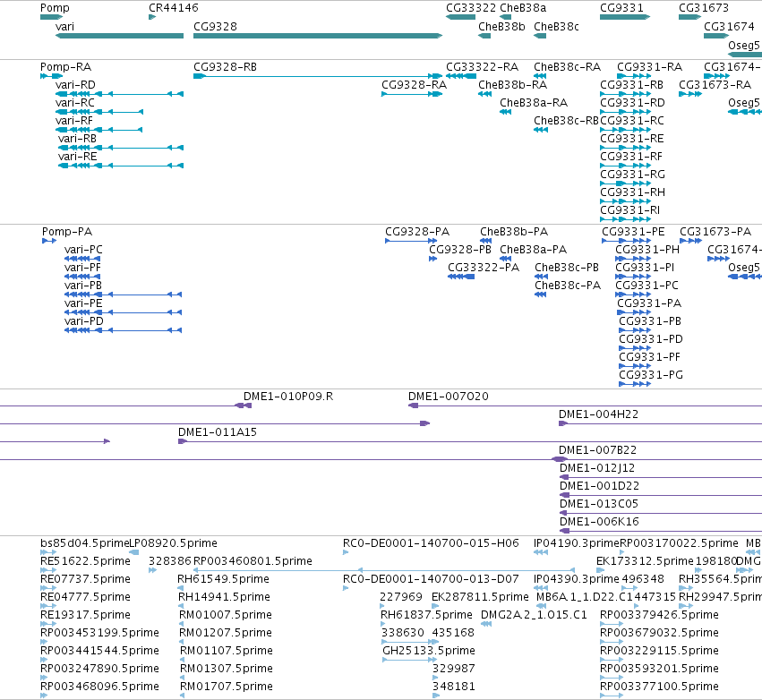Select the CheB38b-RA transcript
Viewport: 762px width, 700px height.
click(x=485, y=94)
